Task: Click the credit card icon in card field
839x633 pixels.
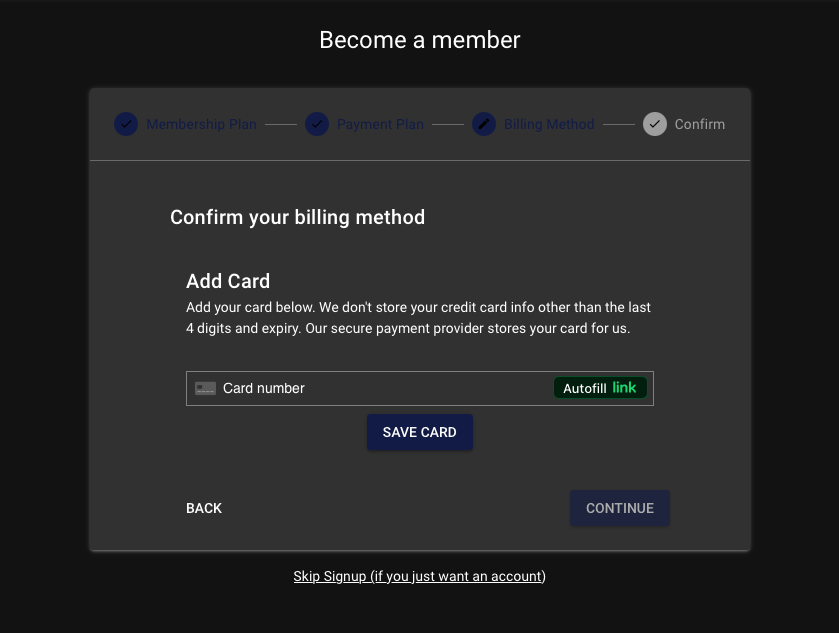Action: [x=206, y=388]
